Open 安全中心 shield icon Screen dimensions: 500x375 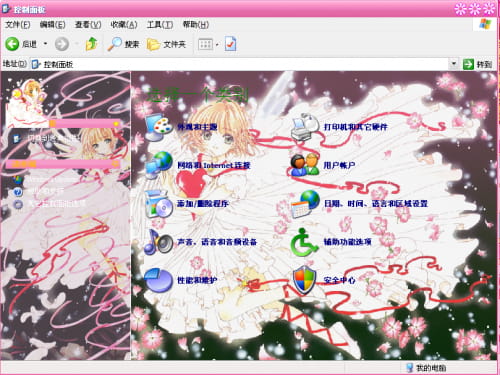(304, 280)
